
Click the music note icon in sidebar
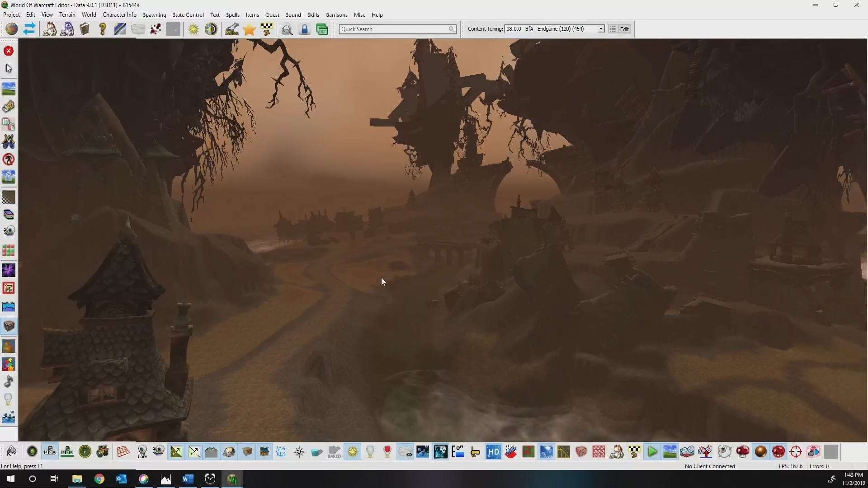(x=9, y=382)
